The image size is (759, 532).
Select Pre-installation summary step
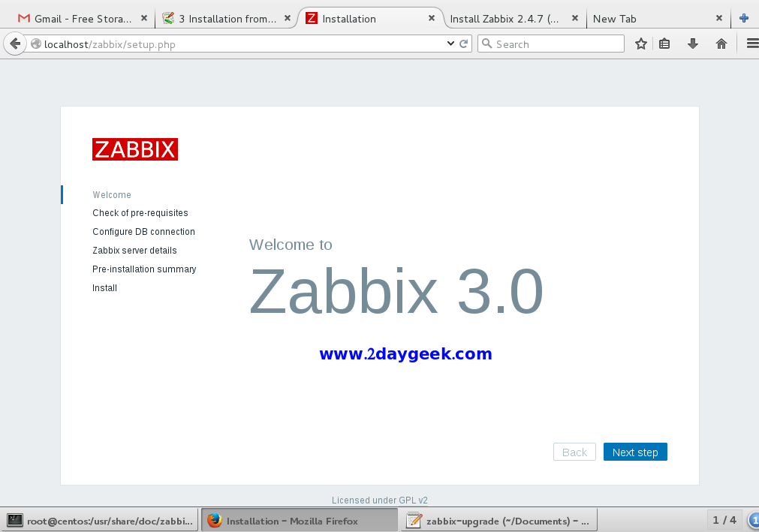point(144,269)
